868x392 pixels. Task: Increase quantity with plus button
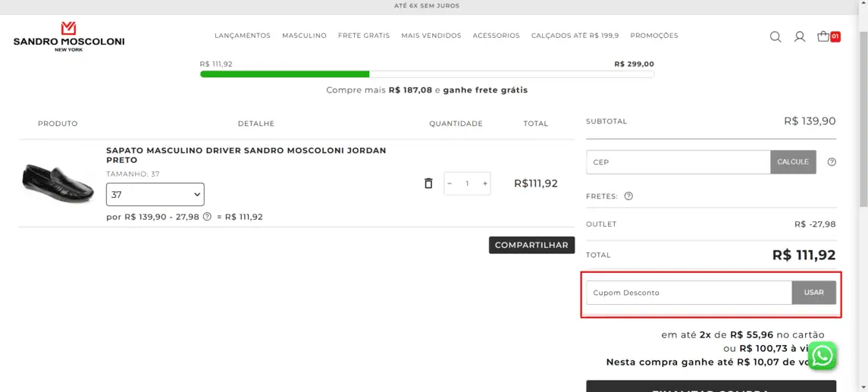485,183
